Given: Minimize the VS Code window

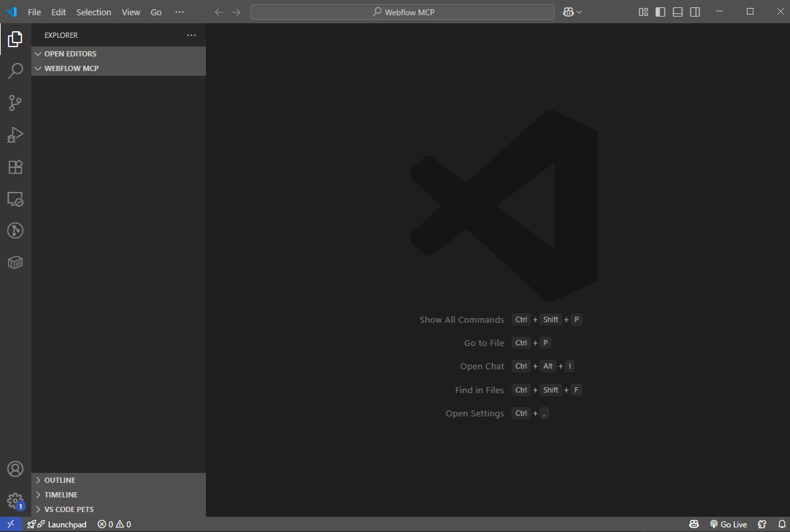Looking at the screenshot, I should click(x=720, y=11).
